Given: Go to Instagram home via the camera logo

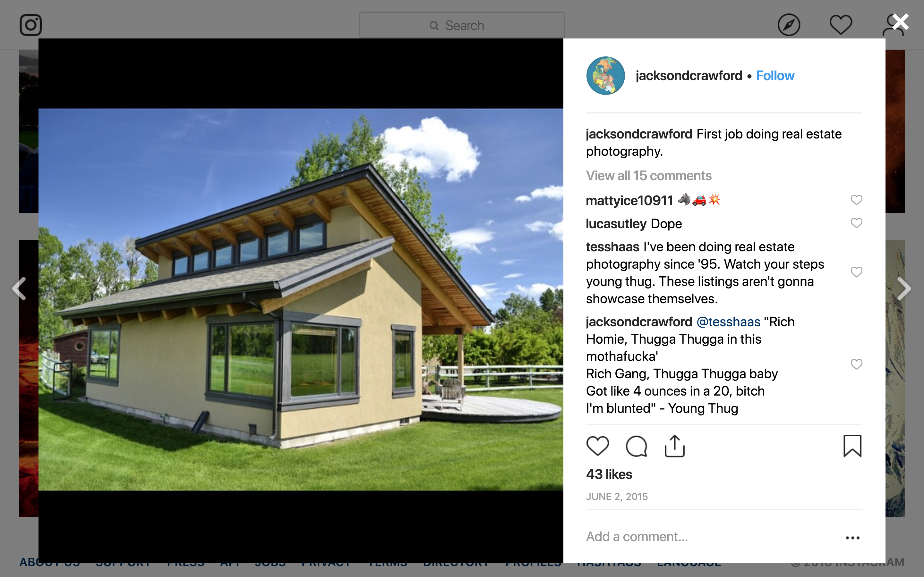Looking at the screenshot, I should [30, 25].
